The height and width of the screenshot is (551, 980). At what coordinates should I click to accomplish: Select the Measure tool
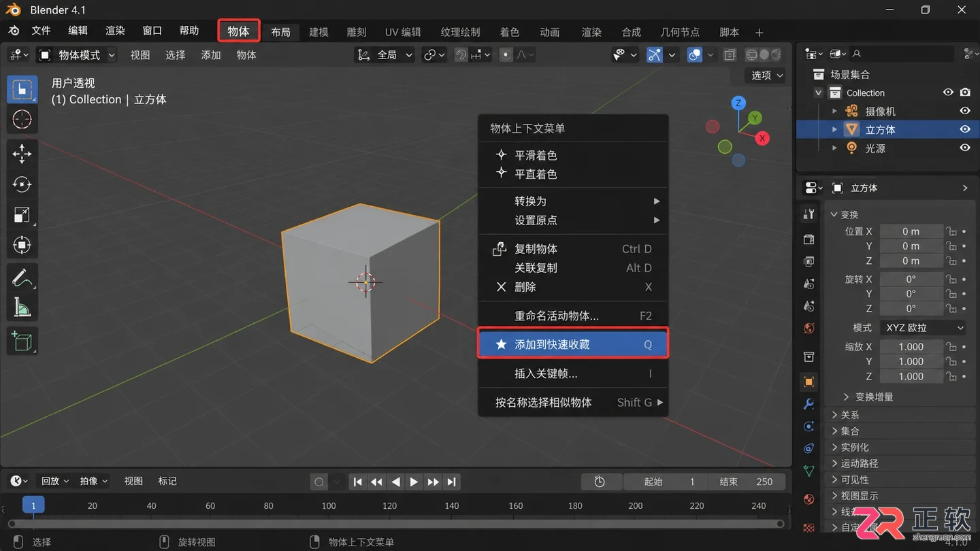(x=22, y=308)
